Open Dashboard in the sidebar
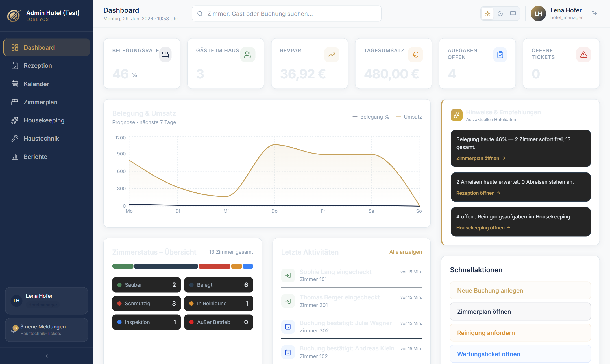Viewport: 610px width, 364px height. [x=47, y=47]
